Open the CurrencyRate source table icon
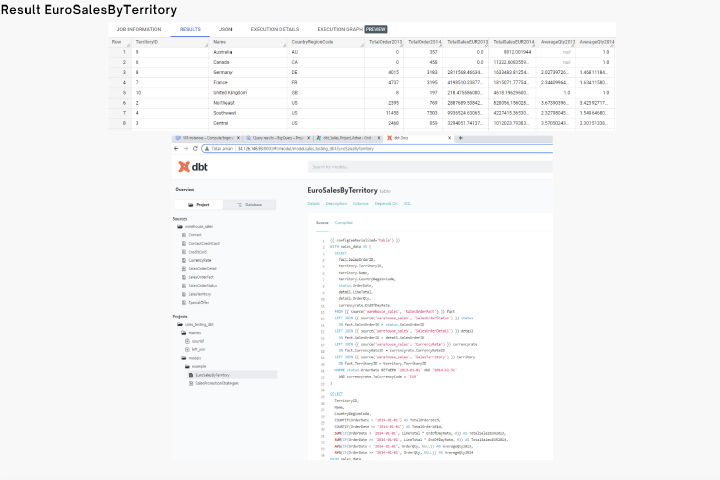The height and width of the screenshot is (480, 720). click(184, 260)
